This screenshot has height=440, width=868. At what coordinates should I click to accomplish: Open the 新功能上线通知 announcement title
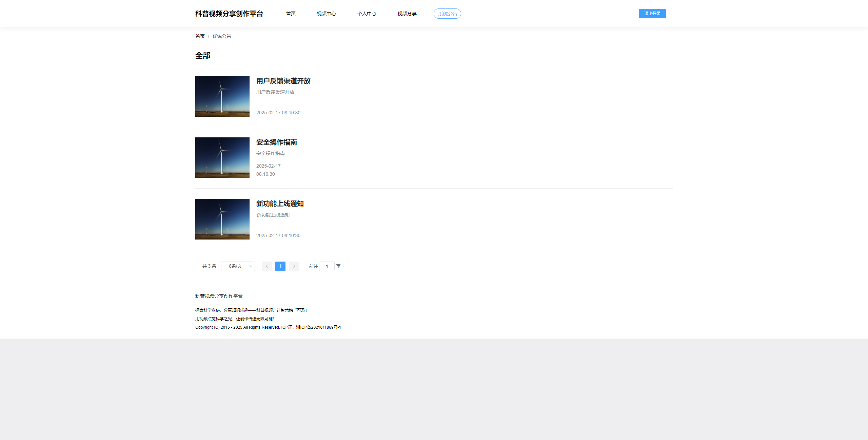pos(280,204)
